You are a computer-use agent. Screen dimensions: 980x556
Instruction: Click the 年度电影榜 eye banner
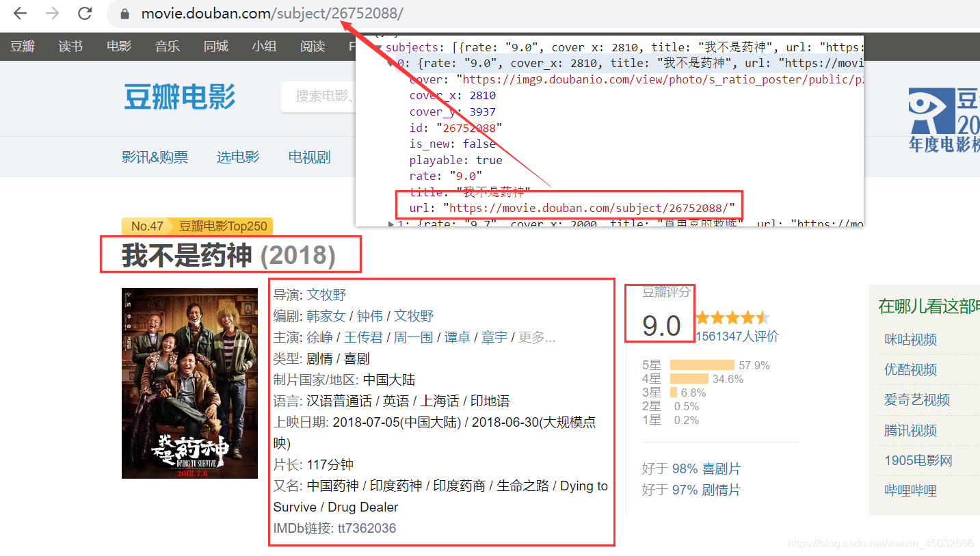tap(944, 120)
